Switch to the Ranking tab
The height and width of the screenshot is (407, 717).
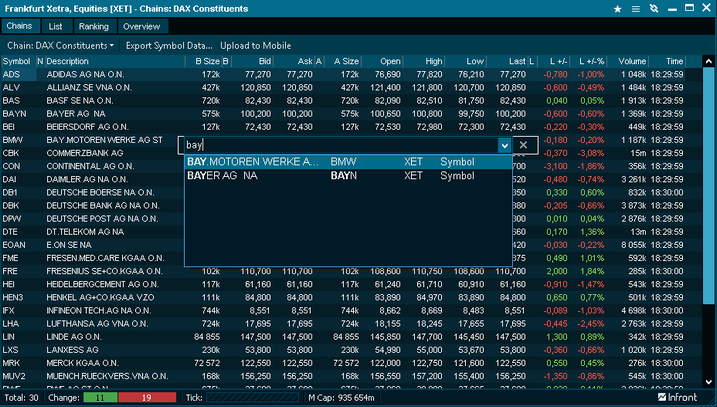[94, 26]
